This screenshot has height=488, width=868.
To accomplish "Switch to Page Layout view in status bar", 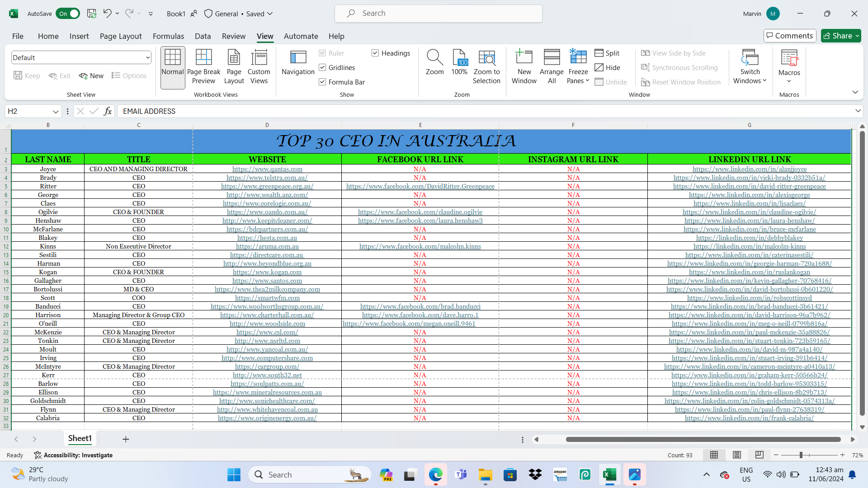I will click(737, 455).
